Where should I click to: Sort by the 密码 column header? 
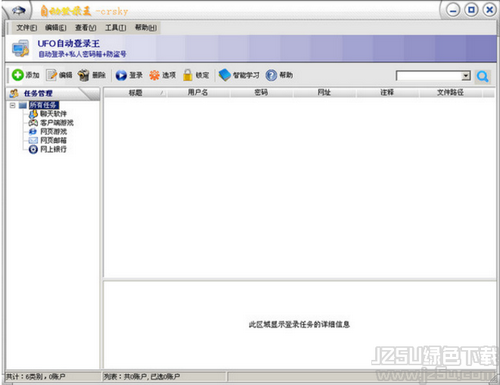tap(261, 93)
